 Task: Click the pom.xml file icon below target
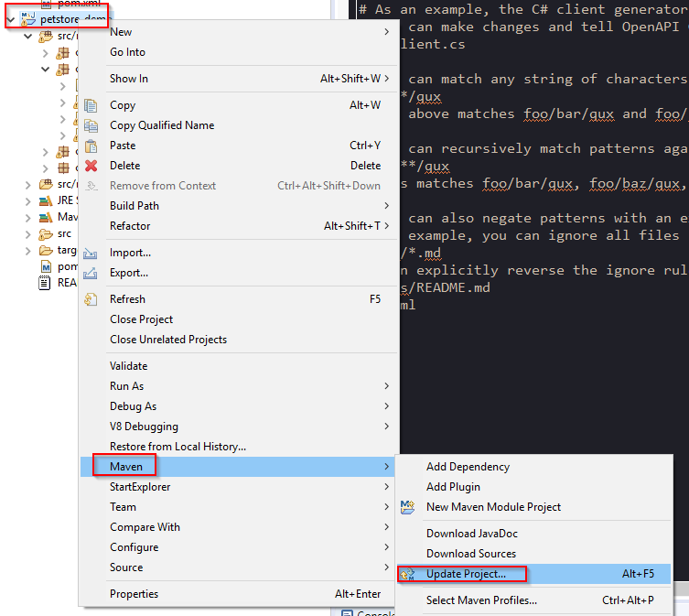click(x=46, y=266)
